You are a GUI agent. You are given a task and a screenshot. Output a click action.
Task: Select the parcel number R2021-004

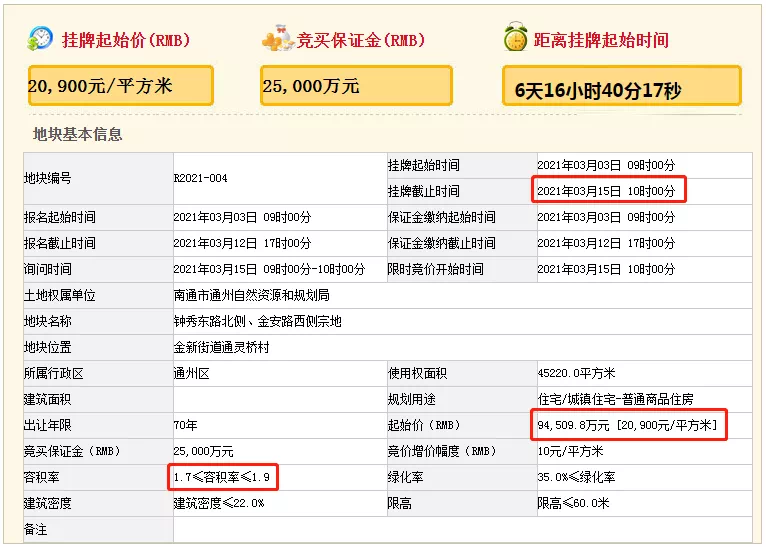pos(200,178)
